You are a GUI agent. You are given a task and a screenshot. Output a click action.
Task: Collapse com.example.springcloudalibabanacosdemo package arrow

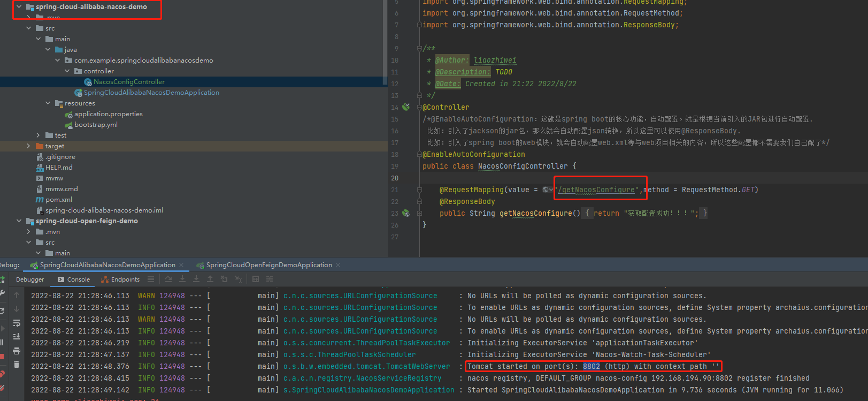58,60
